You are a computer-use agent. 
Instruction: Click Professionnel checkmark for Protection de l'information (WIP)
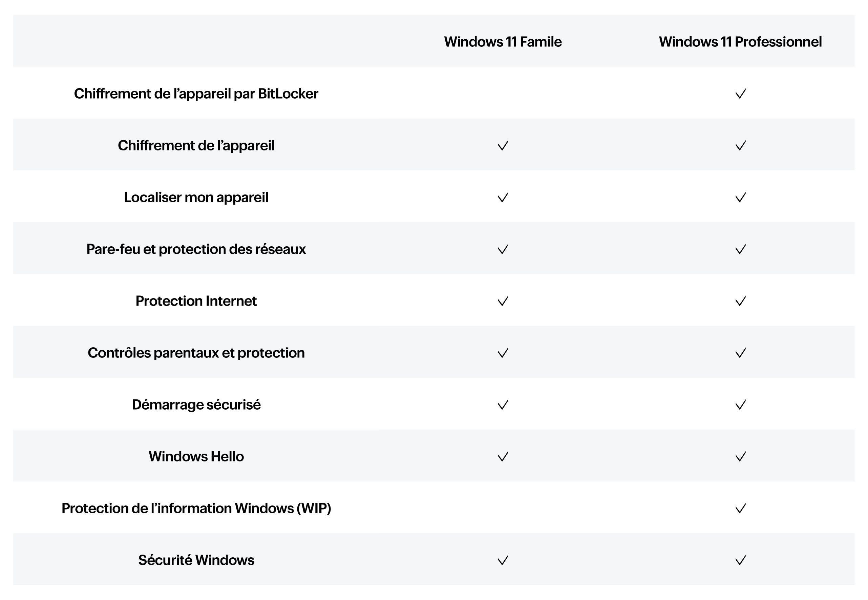(740, 509)
